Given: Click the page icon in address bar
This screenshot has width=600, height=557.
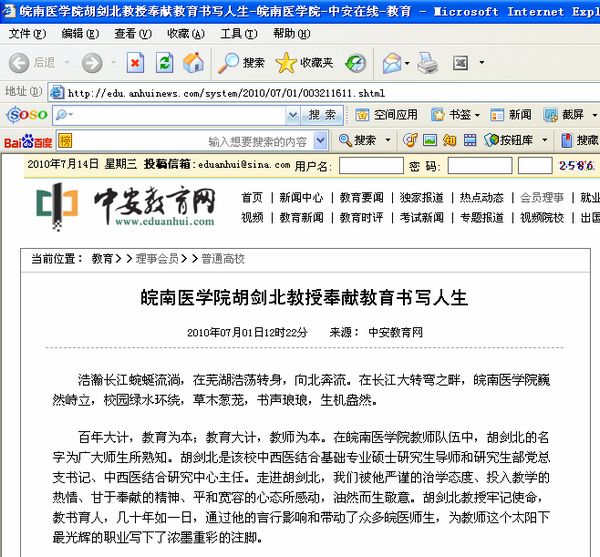Looking at the screenshot, I should [57, 93].
